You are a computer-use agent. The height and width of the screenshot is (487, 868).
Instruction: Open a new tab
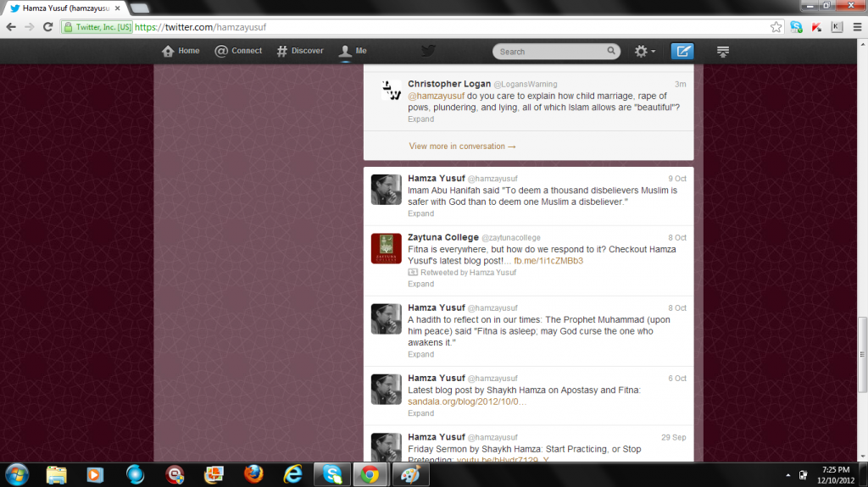(x=140, y=8)
